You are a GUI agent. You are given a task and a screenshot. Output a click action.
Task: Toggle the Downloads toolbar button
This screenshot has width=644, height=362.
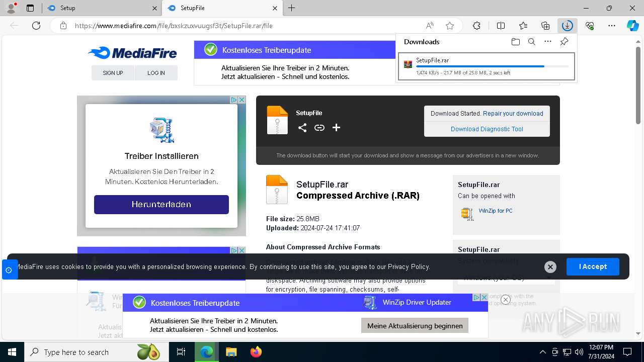pos(568,26)
